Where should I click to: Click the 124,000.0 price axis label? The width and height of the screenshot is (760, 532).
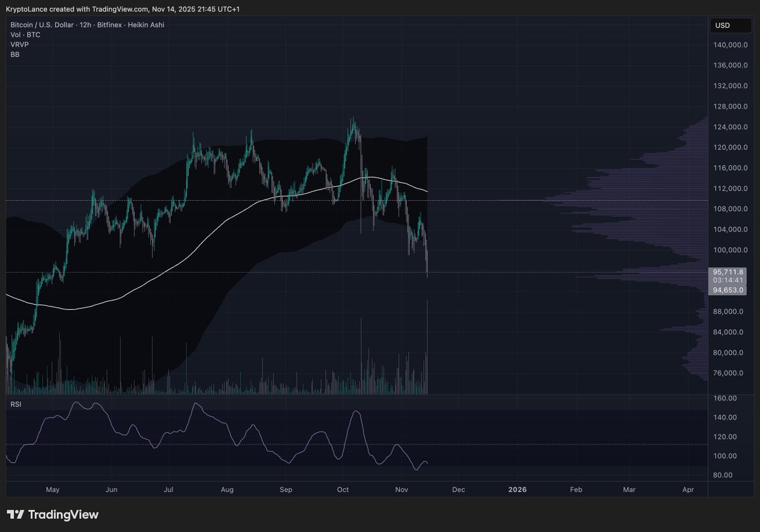730,127
